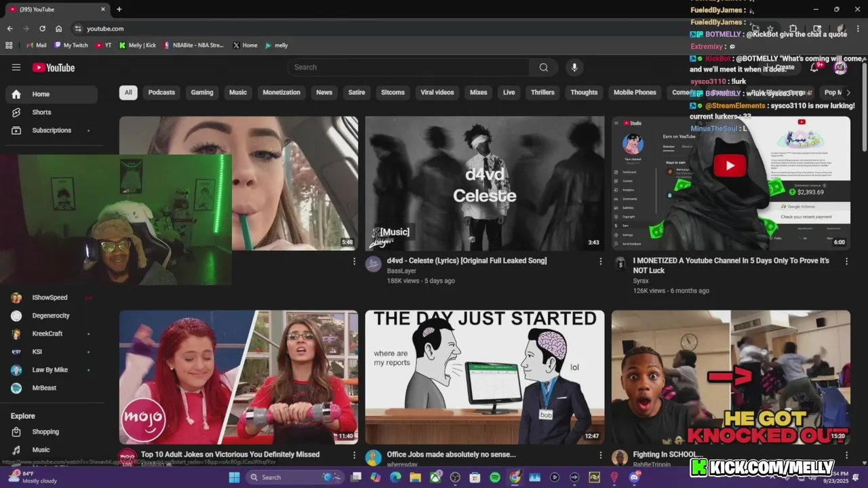This screenshot has height=488, width=868.
Task: Select the Thrillers filter chip
Action: coord(542,92)
